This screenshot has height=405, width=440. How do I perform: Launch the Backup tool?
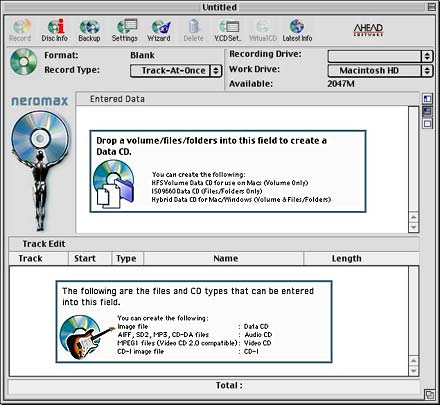tap(89, 30)
